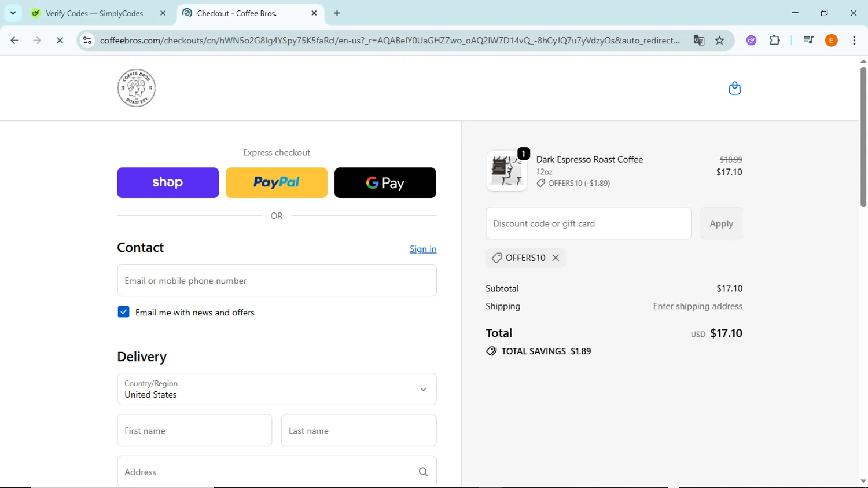Click the TOTAL SAVINGS $1.89 text
The height and width of the screenshot is (488, 868).
coord(546,351)
